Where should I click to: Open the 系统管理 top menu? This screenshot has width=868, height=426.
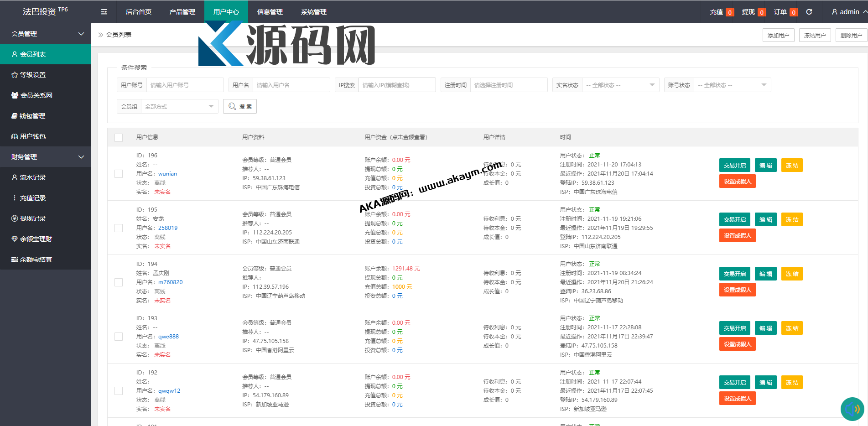coord(313,12)
